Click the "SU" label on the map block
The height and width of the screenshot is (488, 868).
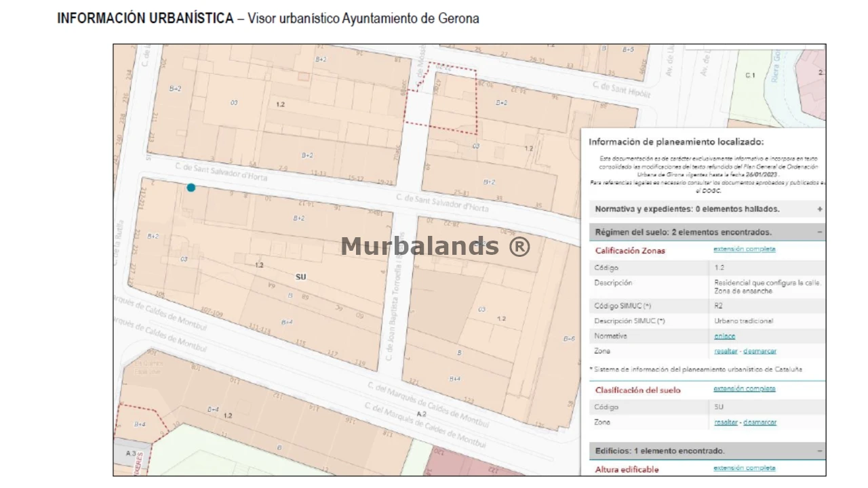301,277
